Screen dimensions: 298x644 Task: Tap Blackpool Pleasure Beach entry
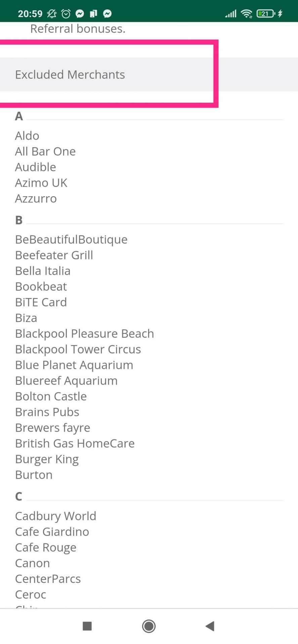[x=85, y=334]
